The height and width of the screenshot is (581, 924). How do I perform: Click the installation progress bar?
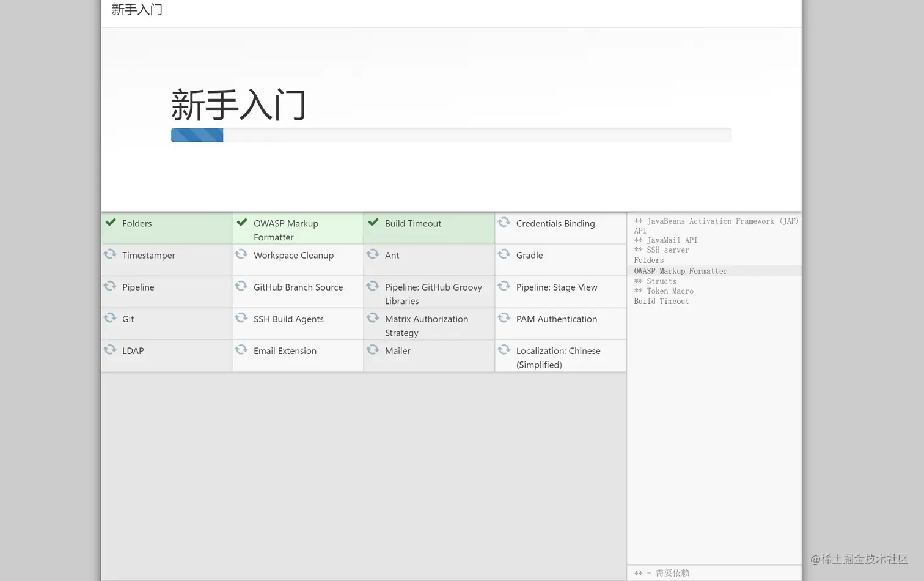[451, 135]
